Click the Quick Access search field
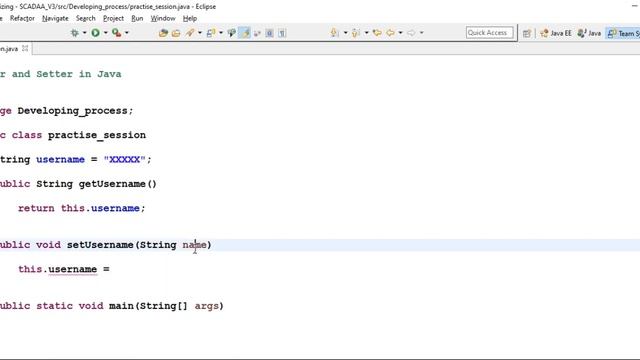 coord(489,33)
